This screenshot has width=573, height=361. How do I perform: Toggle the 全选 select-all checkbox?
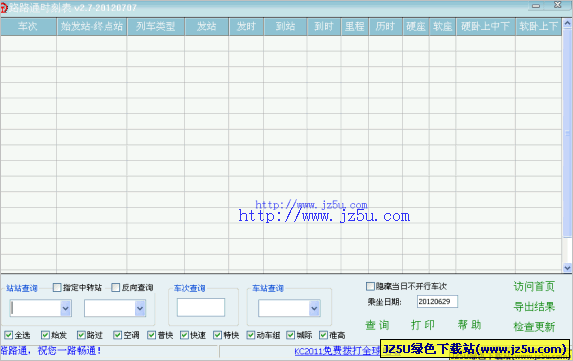9,335
